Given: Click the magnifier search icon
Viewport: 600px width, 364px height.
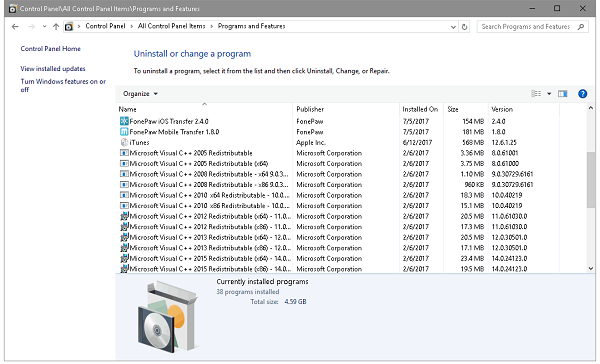Looking at the screenshot, I should pyautogui.click(x=581, y=26).
